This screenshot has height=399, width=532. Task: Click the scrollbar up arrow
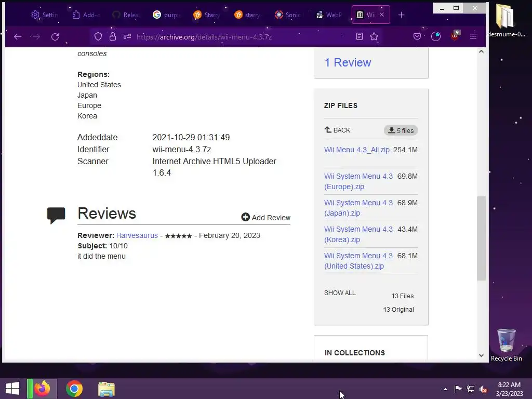tap(481, 51)
